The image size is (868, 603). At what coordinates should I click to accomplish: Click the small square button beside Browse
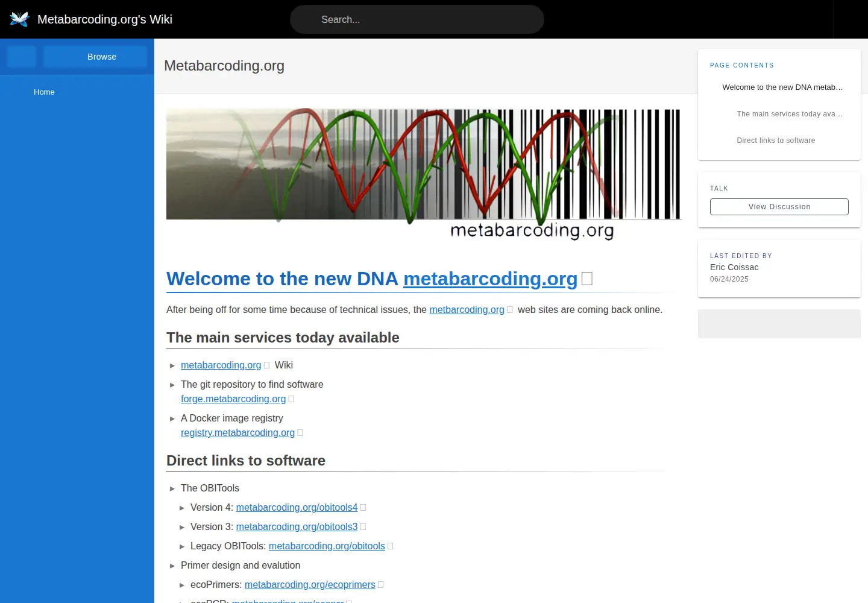pos(22,57)
